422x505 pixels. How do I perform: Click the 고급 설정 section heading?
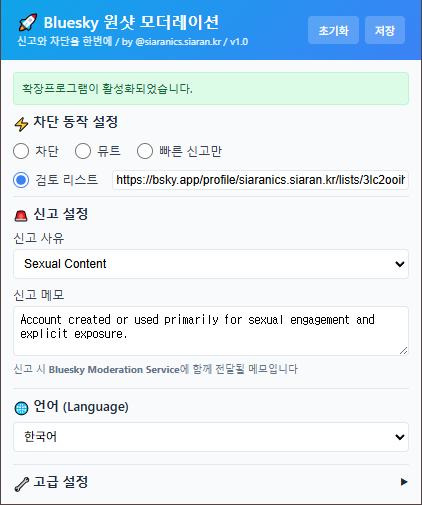point(61,482)
